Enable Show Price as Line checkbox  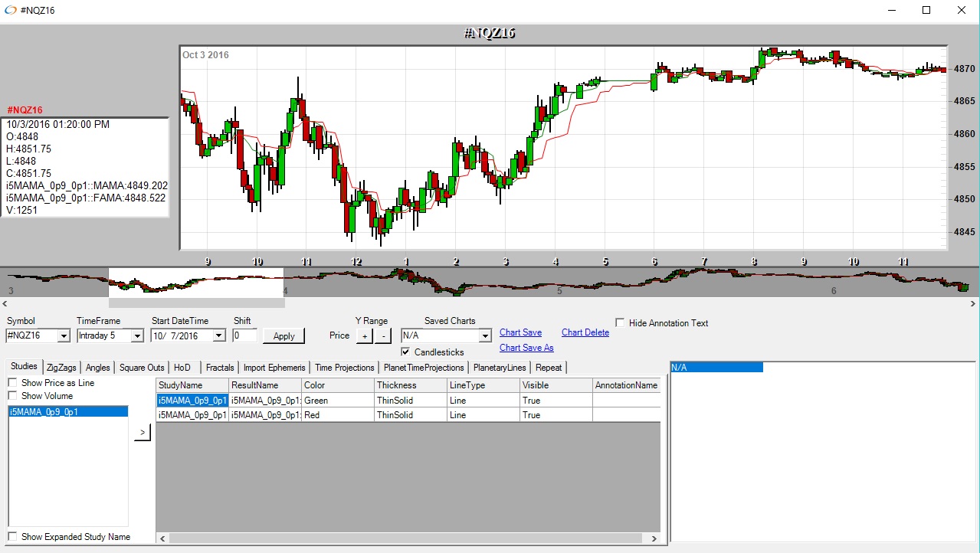pyautogui.click(x=13, y=383)
